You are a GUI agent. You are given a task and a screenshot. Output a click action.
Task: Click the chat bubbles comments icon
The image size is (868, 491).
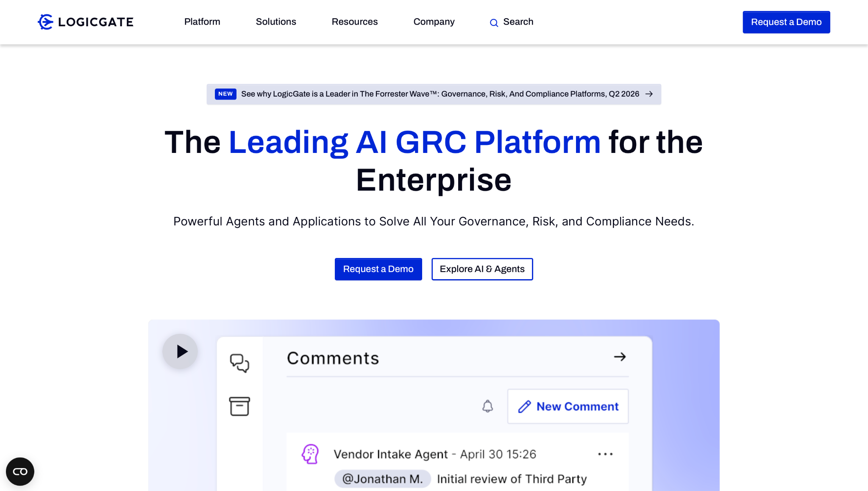[239, 363]
